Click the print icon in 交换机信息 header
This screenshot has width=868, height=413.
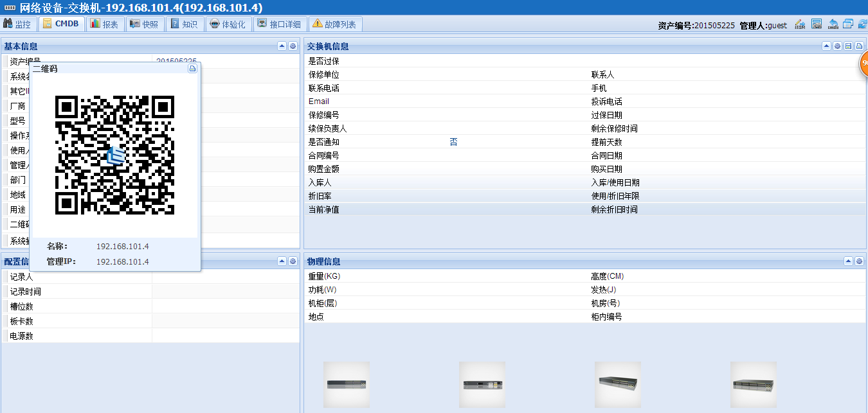click(x=859, y=46)
